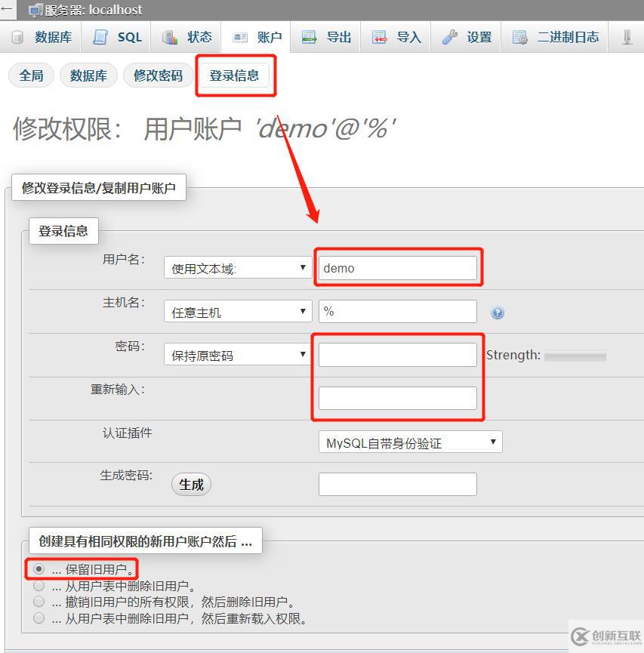Click the settings wrench icon
The height and width of the screenshot is (653, 644).
449,37
